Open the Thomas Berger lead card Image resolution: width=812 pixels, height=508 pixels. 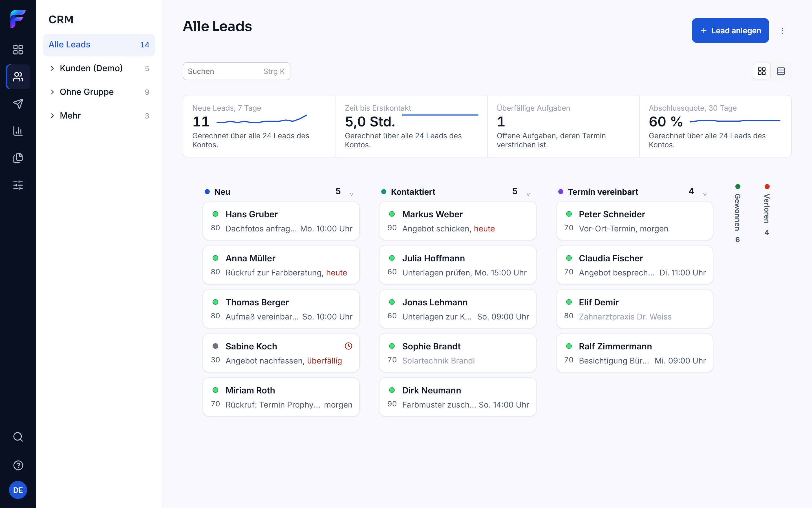pos(281,309)
